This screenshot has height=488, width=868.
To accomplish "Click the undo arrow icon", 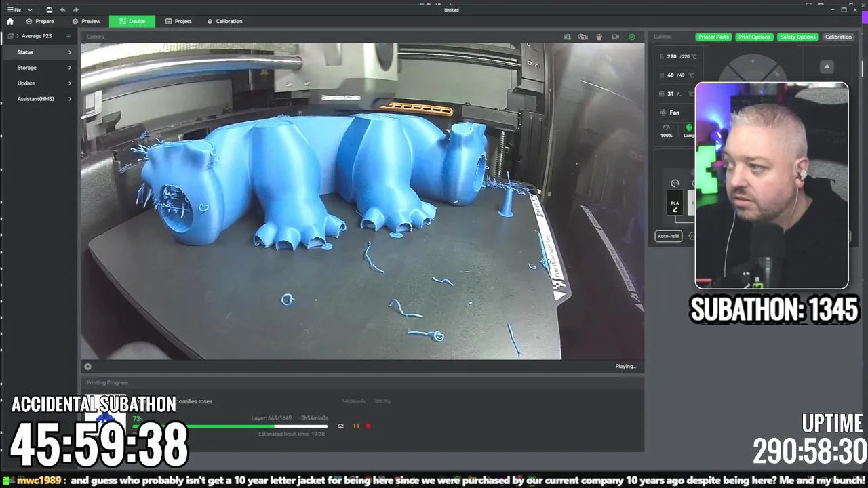I will click(x=62, y=9).
